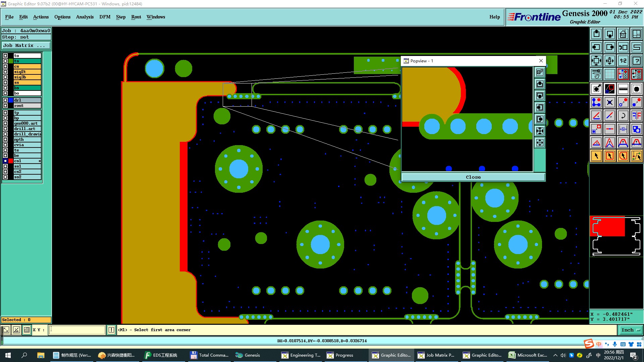Screen dimensions: 644x362
Task: Select the mirror feature tool icon
Action: coord(636,116)
